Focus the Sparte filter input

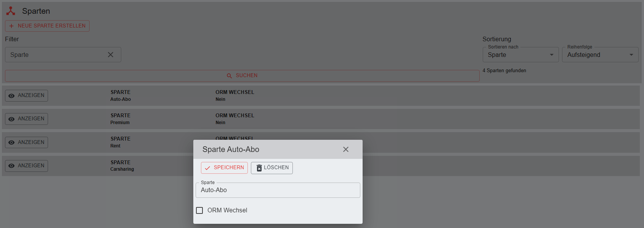coord(55,55)
